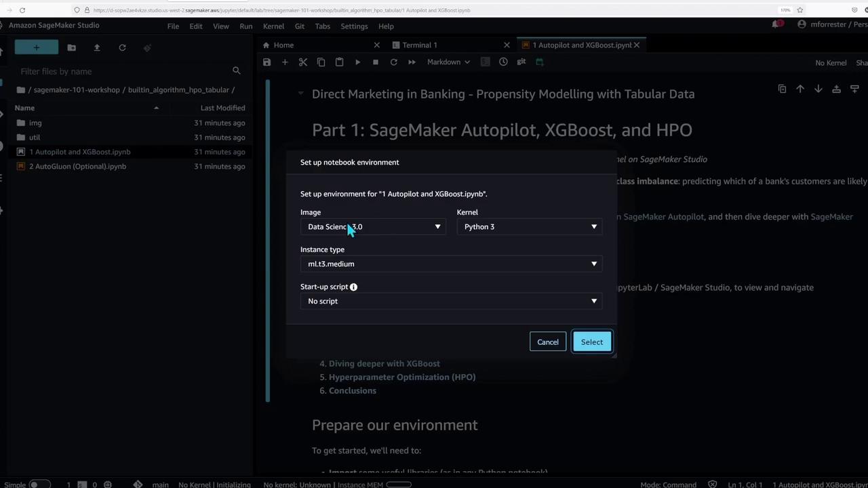This screenshot has height=488, width=868.
Task: Click the new launcher plus button
Action: (37, 47)
